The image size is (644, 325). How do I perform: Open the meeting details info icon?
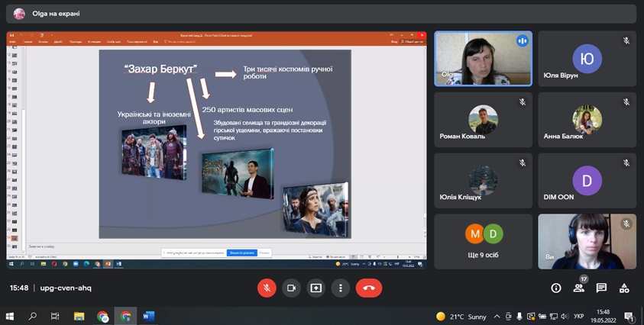click(x=556, y=288)
